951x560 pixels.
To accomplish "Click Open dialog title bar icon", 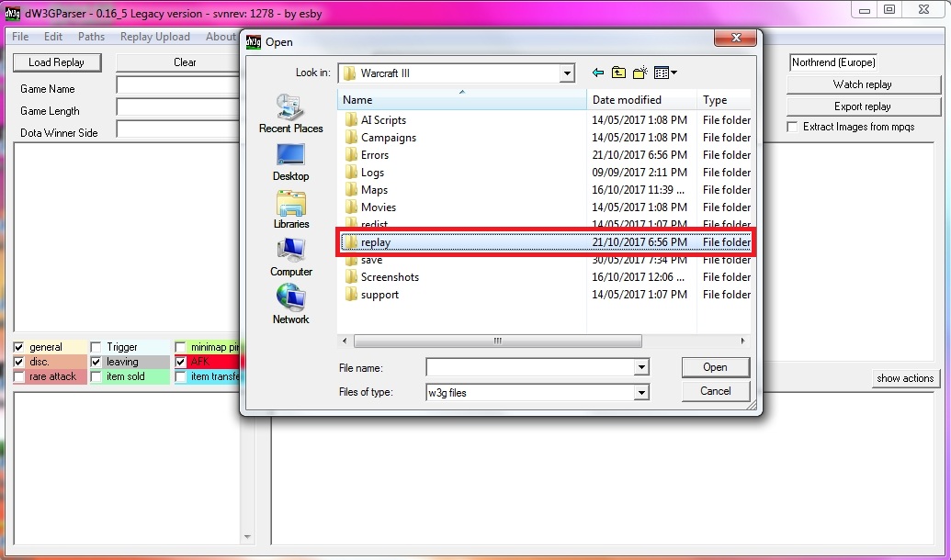I will pos(254,42).
